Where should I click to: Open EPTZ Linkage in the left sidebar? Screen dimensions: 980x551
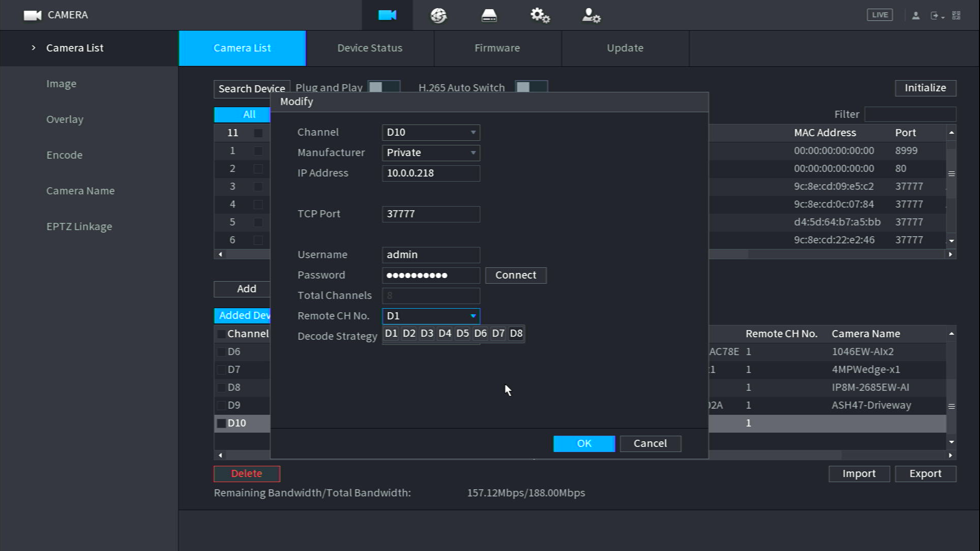(x=79, y=227)
